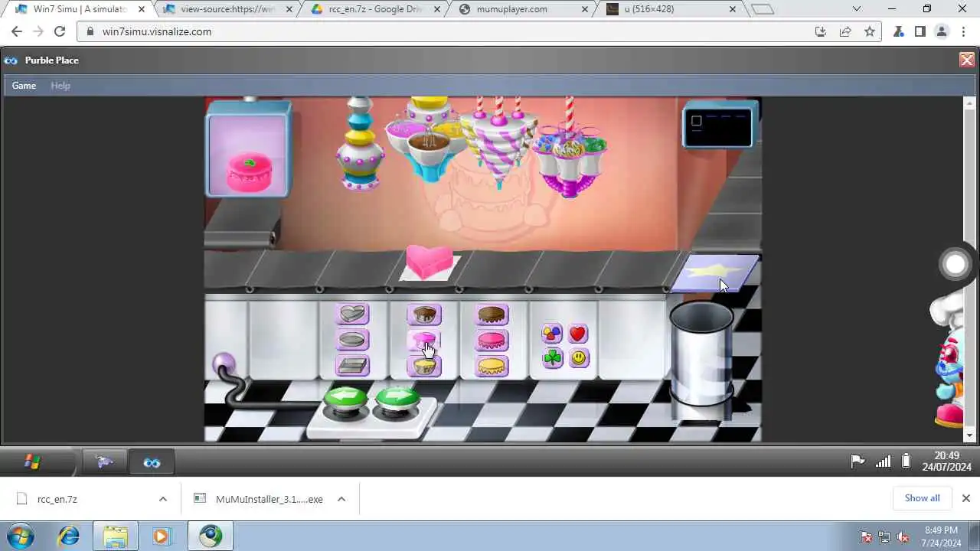The width and height of the screenshot is (980, 551).
Task: Open the Chrome profile avatar
Action: (942, 31)
